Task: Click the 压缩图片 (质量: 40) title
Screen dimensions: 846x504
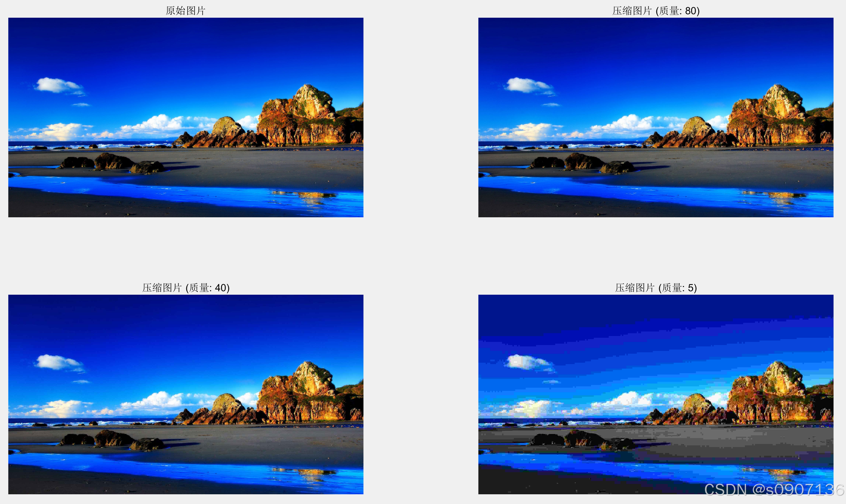Action: 186,288
